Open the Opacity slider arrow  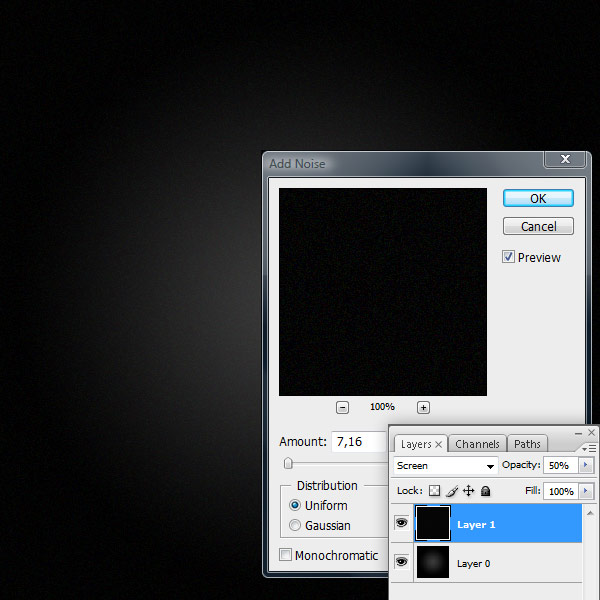click(x=586, y=465)
